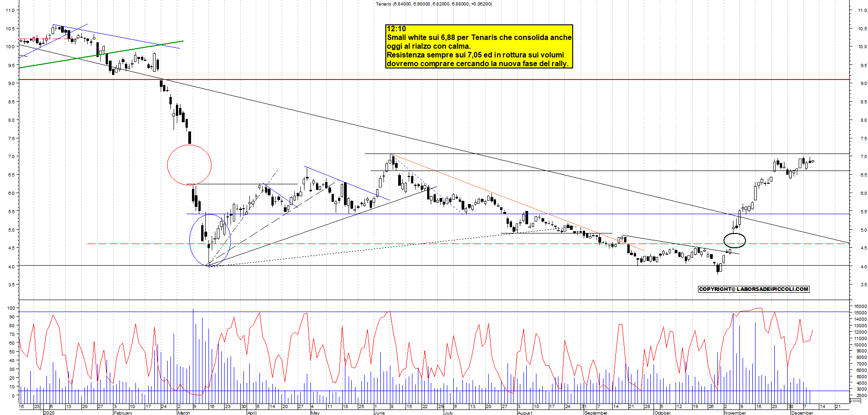Image resolution: width=868 pixels, height=415 pixels.
Task: Select the '12:10' timestamp in yellow note
Action: [x=396, y=28]
